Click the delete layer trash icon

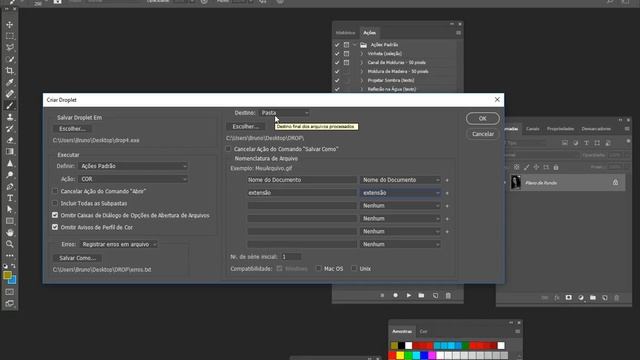(x=617, y=298)
